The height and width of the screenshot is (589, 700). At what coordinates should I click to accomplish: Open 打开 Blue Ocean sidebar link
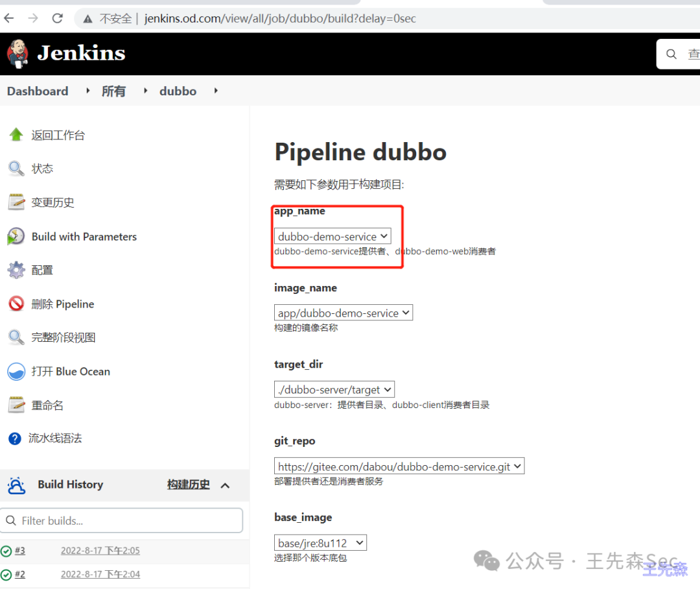(71, 371)
